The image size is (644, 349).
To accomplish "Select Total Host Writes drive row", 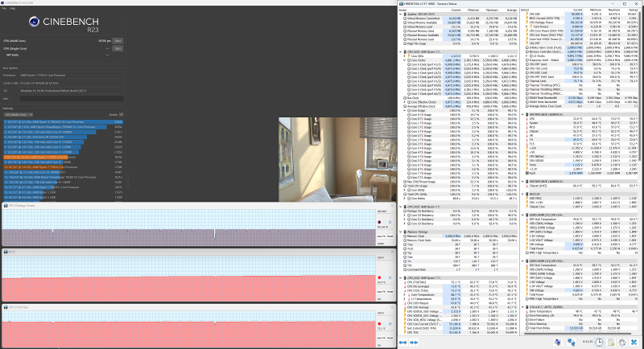I will pos(581,328).
